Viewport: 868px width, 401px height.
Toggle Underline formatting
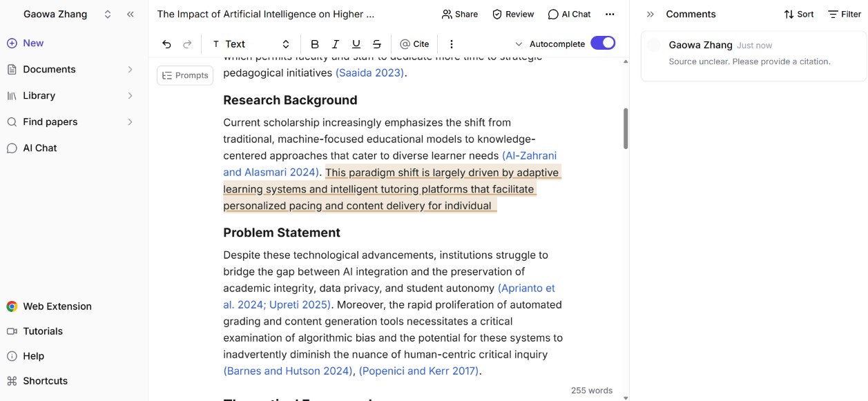pos(356,43)
